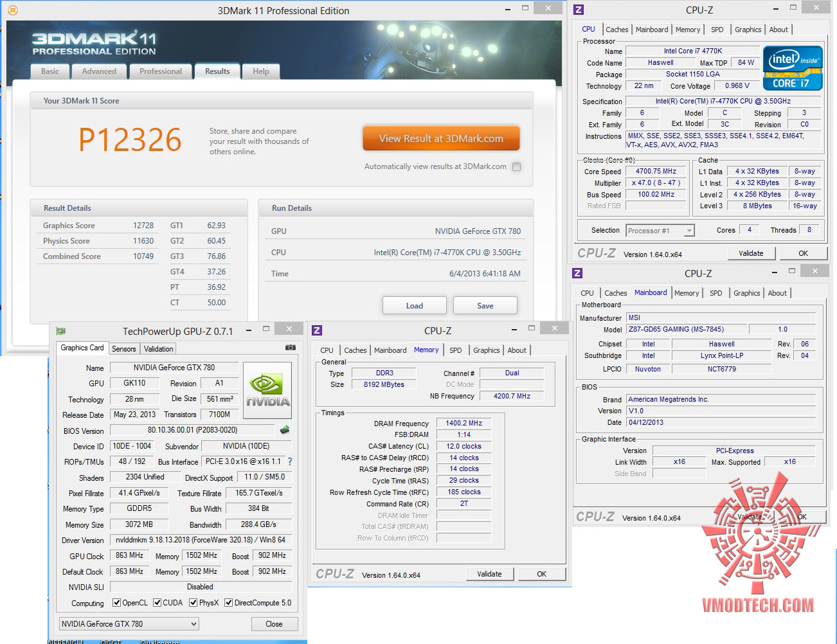Click the GPU-Z Release Date field May 23, 2013

click(x=134, y=415)
